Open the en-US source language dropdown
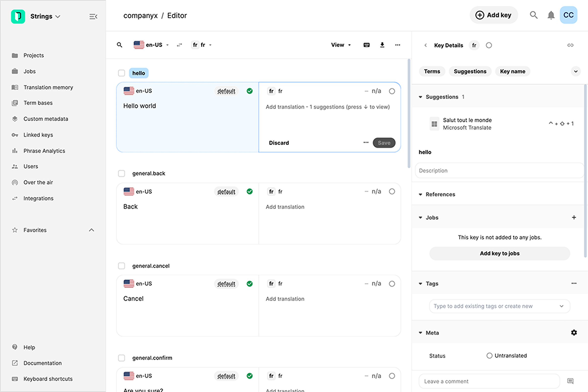588x392 pixels. pyautogui.click(x=151, y=45)
